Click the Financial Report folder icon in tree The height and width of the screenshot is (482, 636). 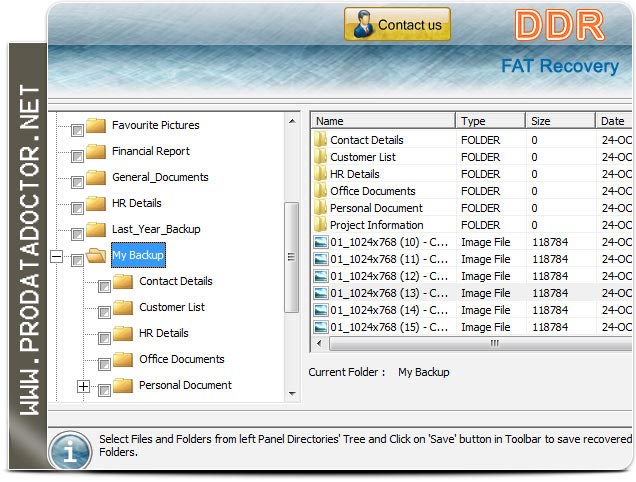(96, 152)
